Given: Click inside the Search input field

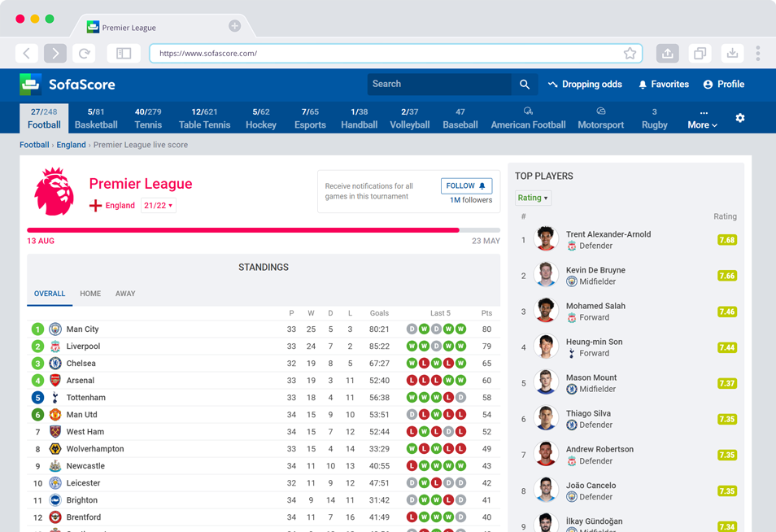Looking at the screenshot, I should [x=439, y=84].
